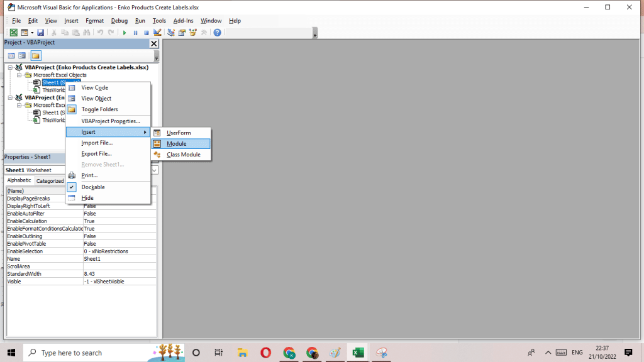This screenshot has width=644, height=362.
Task: Click the ScrollArea property value field
Action: (119, 266)
